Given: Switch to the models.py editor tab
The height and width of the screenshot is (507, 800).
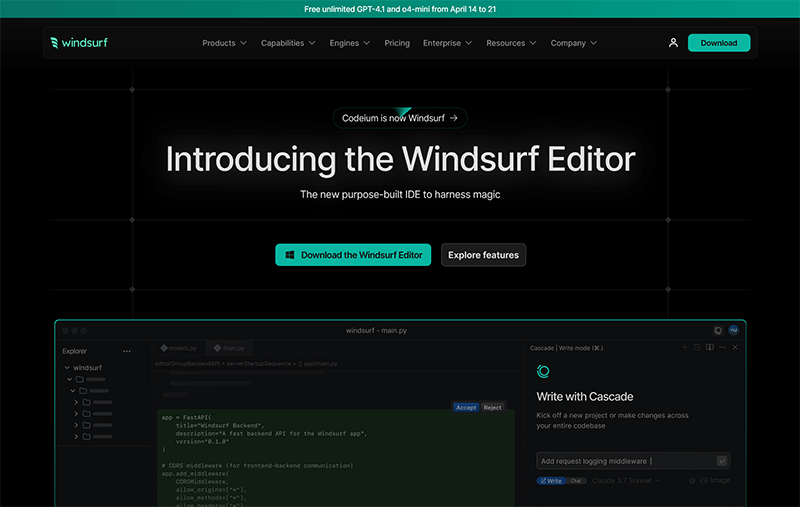Looking at the screenshot, I should 179,348.
